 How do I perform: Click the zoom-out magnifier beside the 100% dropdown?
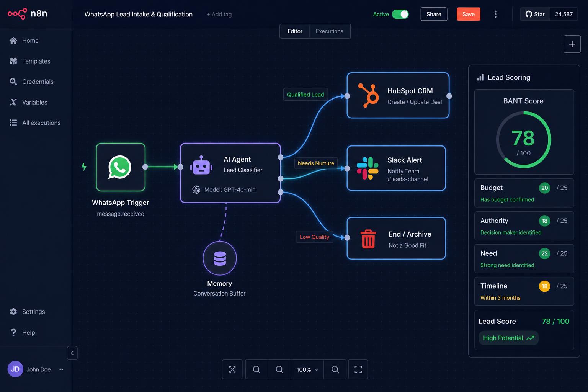pos(279,369)
